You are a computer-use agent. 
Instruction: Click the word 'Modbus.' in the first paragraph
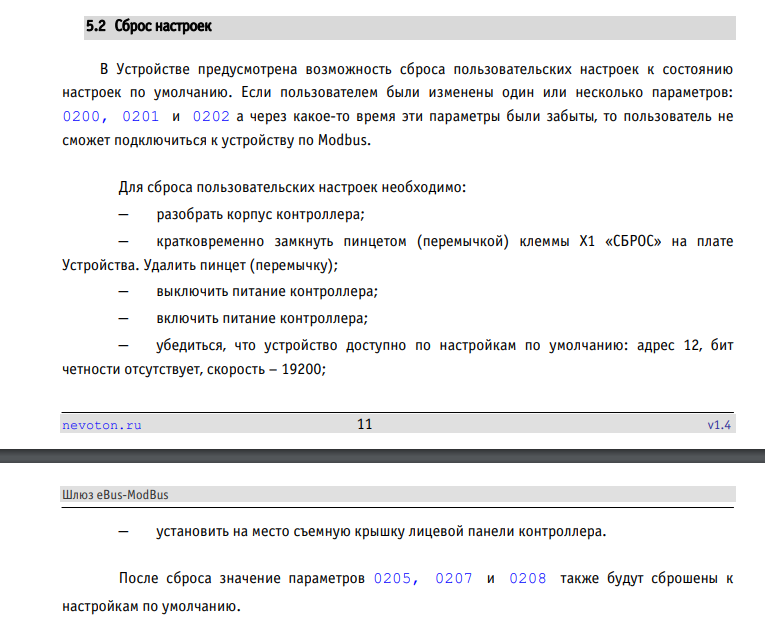click(x=344, y=140)
